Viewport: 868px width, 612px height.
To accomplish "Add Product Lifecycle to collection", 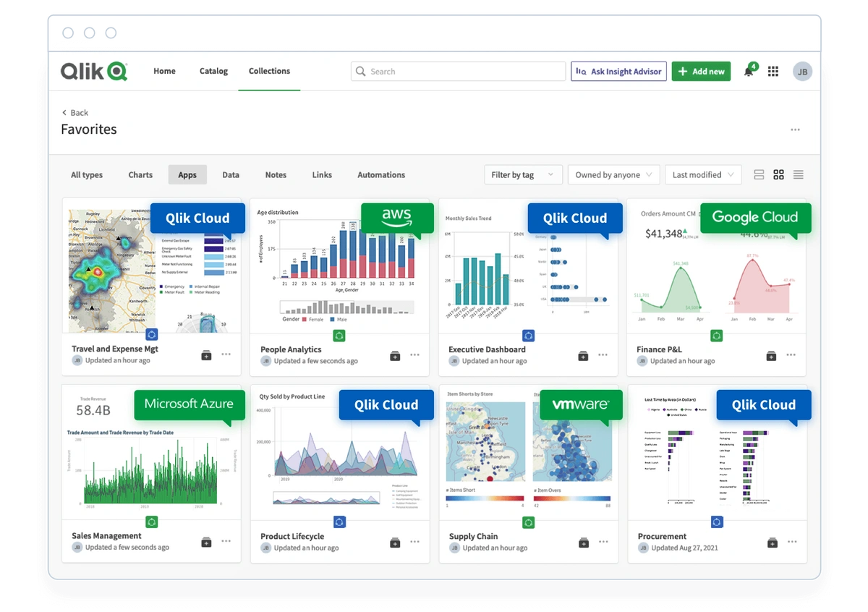I will (395, 542).
